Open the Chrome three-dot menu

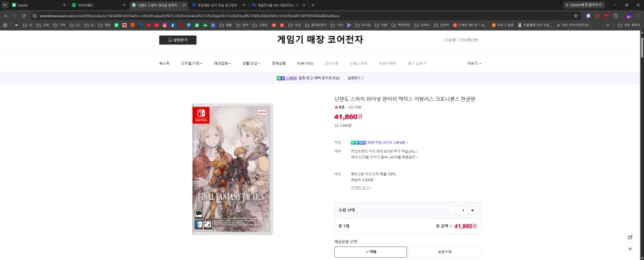point(638,16)
